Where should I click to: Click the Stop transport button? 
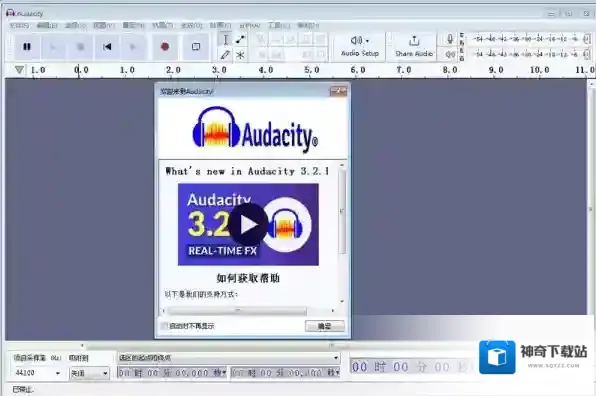(80, 47)
